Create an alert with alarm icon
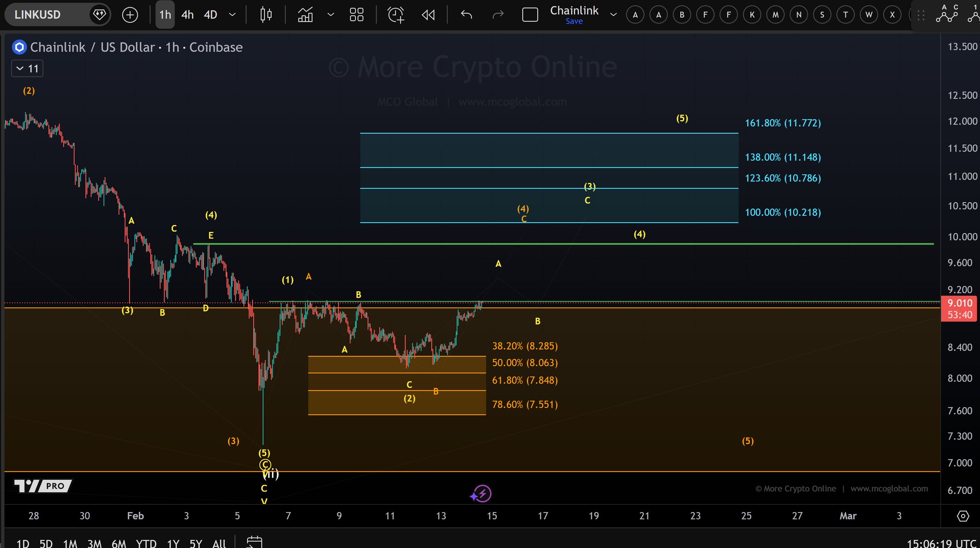Image resolution: width=980 pixels, height=548 pixels. 395,15
